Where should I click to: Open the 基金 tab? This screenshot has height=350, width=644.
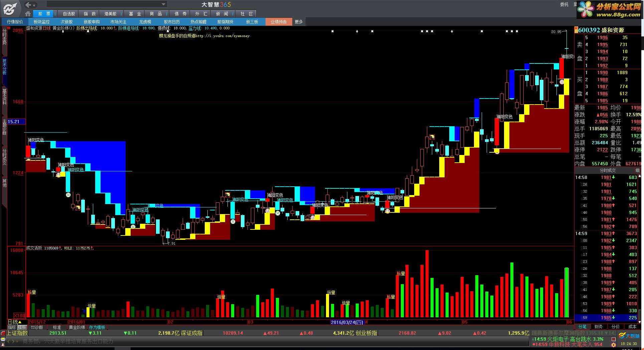tap(135, 14)
